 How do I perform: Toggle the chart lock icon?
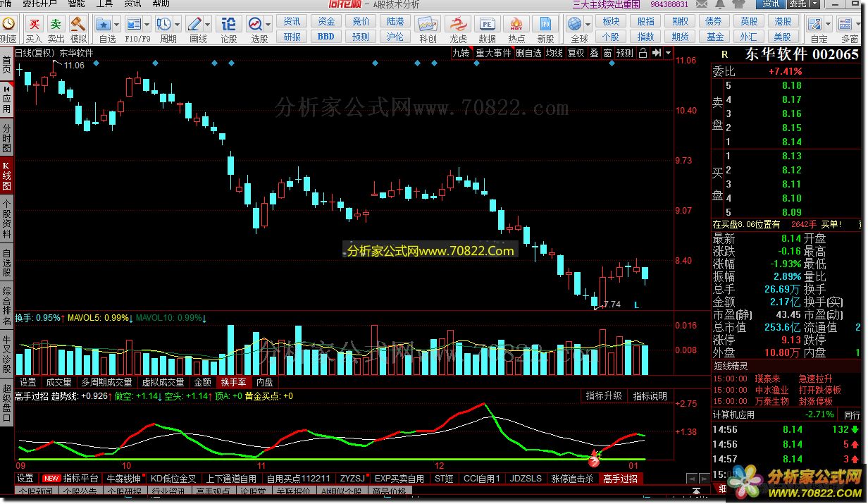point(642,53)
